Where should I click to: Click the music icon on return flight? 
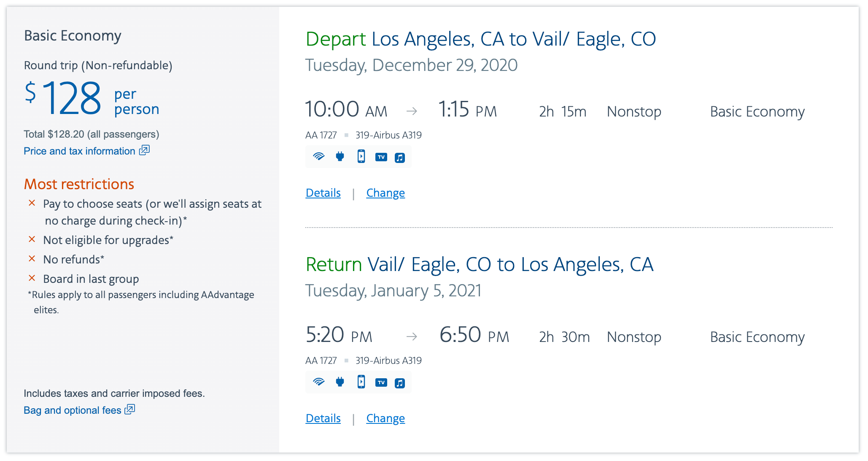point(400,383)
